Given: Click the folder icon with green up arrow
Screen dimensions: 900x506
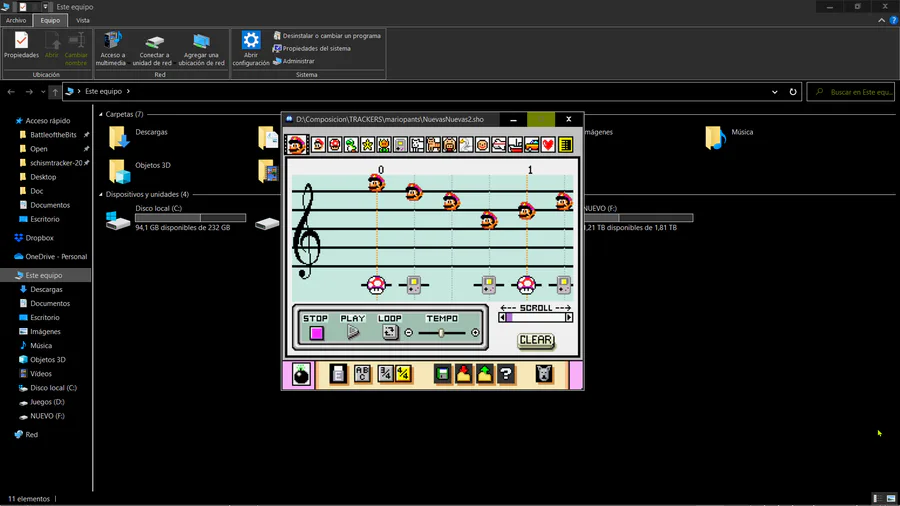Looking at the screenshot, I should click(x=484, y=374).
